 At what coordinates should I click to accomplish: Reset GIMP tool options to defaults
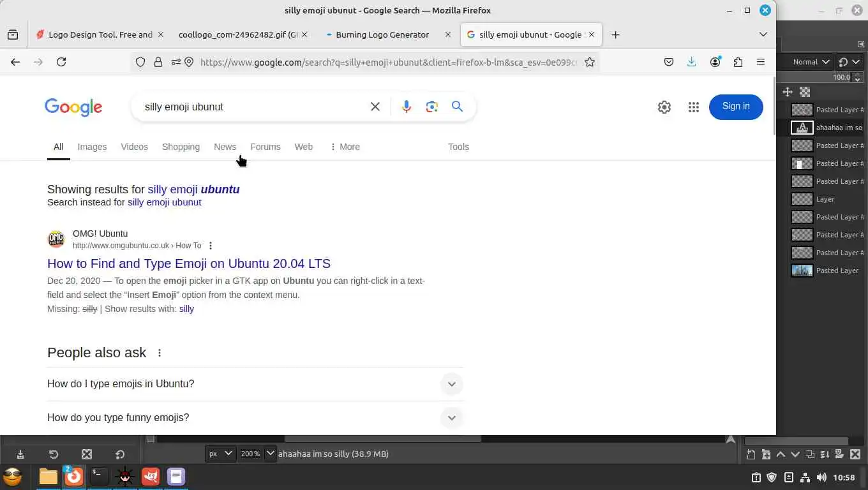tap(120, 454)
